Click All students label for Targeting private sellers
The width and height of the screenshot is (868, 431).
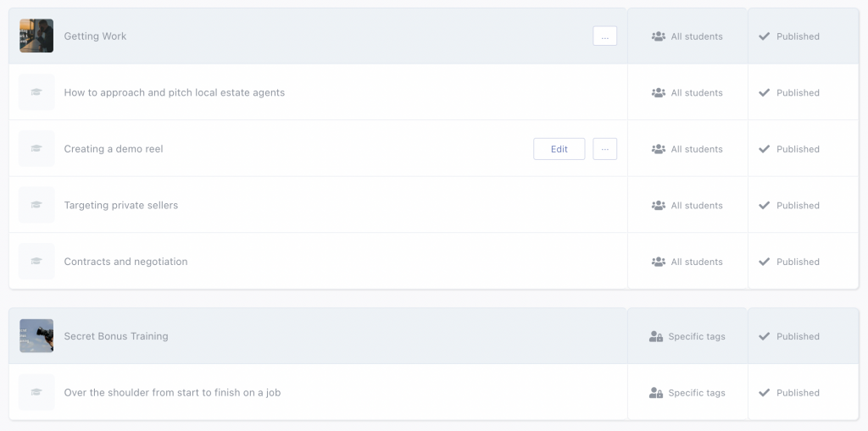697,205
